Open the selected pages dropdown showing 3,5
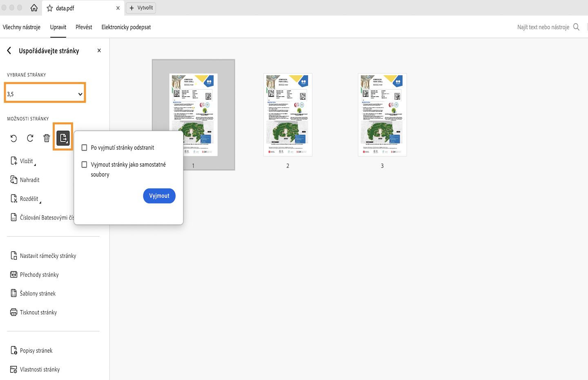 [x=45, y=93]
